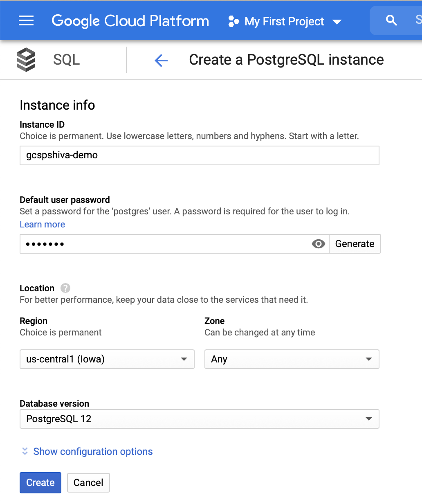Open the search icon in the top bar
The height and width of the screenshot is (504, 422).
[391, 20]
